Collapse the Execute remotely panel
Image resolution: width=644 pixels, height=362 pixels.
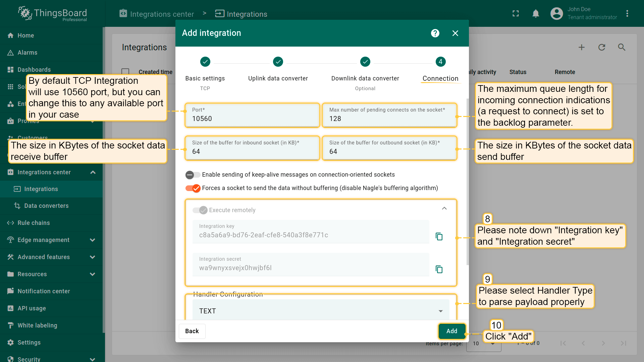(444, 208)
